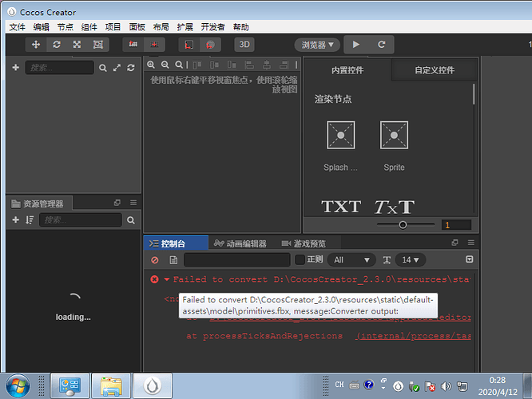Select the move transform tool
Viewport: 532px width, 399px height.
[36, 45]
